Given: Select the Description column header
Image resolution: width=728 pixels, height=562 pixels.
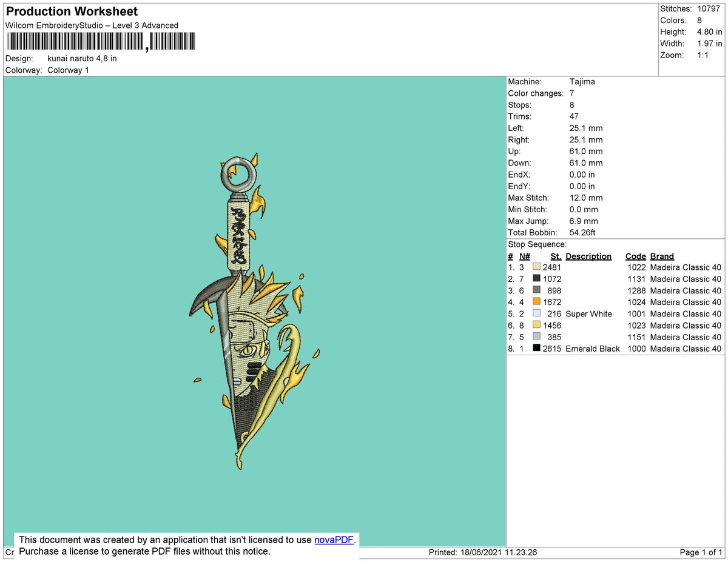Looking at the screenshot, I should tap(588, 256).
